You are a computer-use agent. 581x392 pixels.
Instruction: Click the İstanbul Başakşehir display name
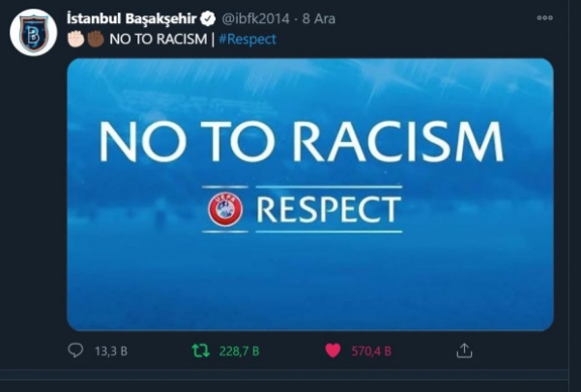point(131,18)
